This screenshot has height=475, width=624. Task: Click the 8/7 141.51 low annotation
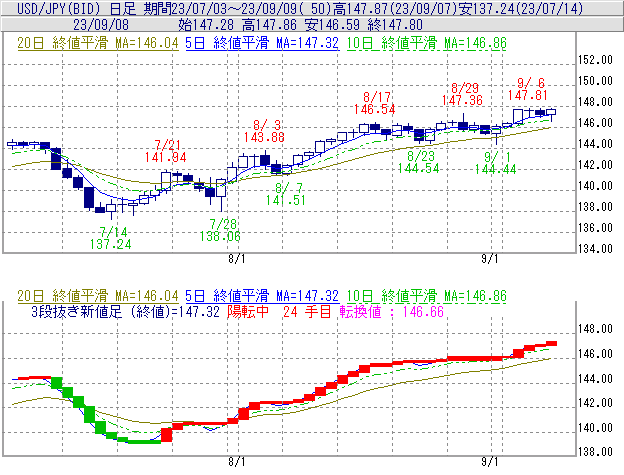pyautogui.click(x=286, y=194)
